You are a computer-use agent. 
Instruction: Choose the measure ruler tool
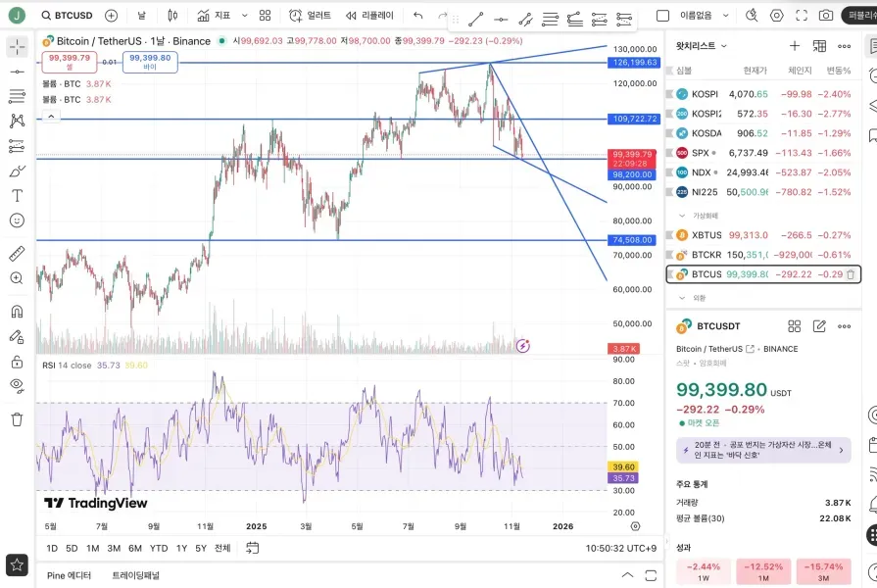(18, 254)
